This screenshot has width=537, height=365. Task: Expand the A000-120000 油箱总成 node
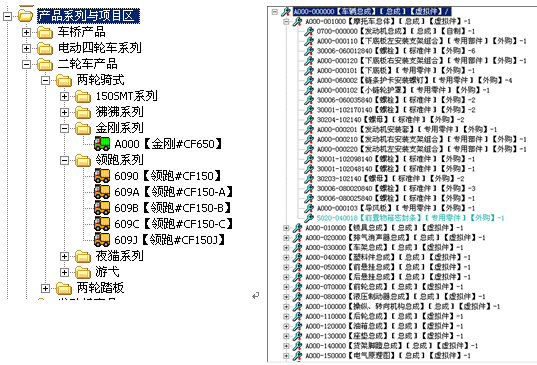point(286,326)
